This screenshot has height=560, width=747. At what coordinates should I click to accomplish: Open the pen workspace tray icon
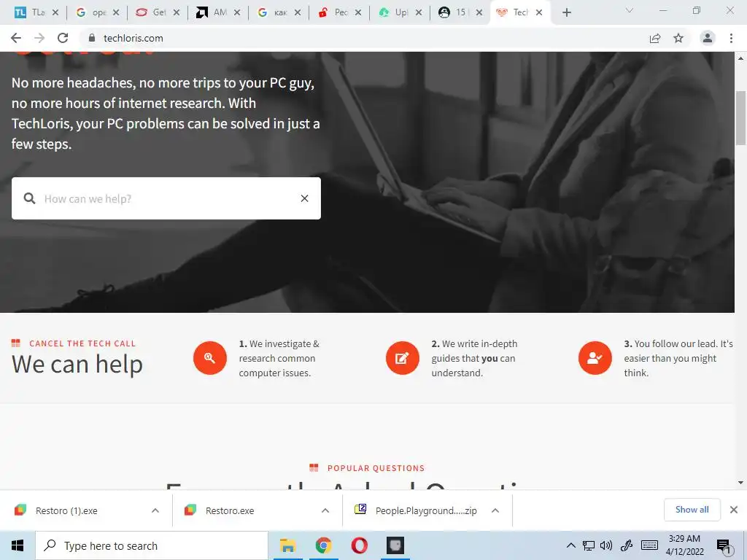tap(627, 545)
